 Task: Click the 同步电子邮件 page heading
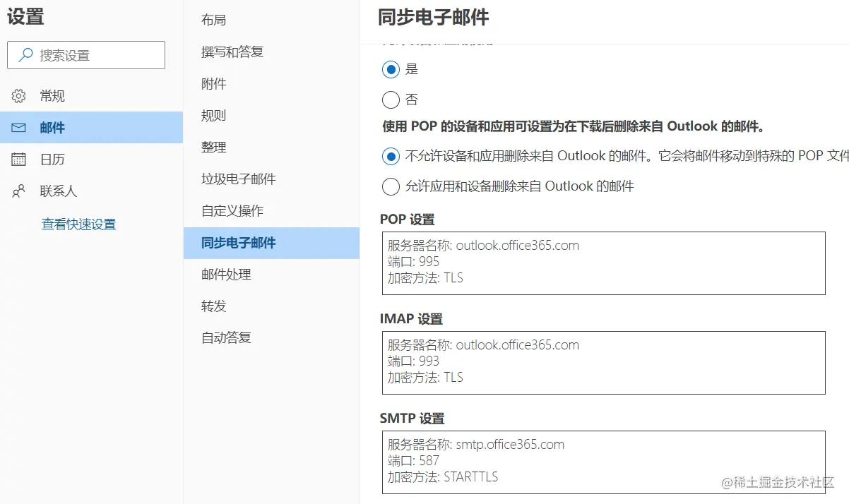[434, 18]
